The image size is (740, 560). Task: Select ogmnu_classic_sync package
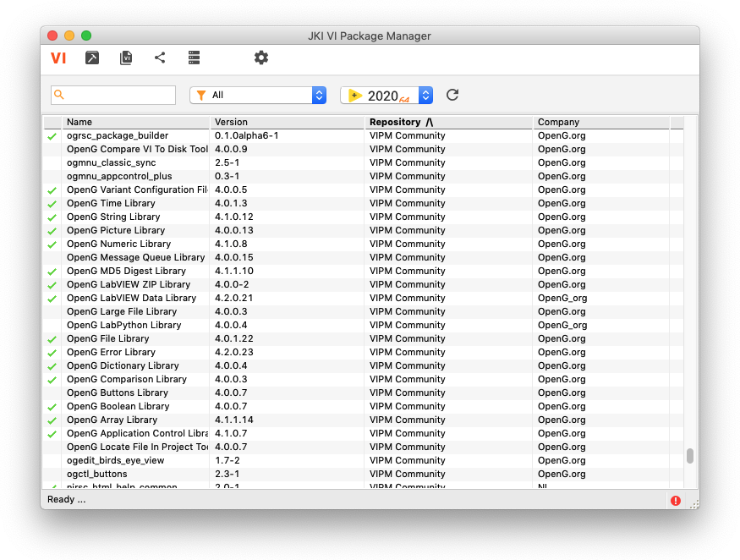(x=363, y=163)
